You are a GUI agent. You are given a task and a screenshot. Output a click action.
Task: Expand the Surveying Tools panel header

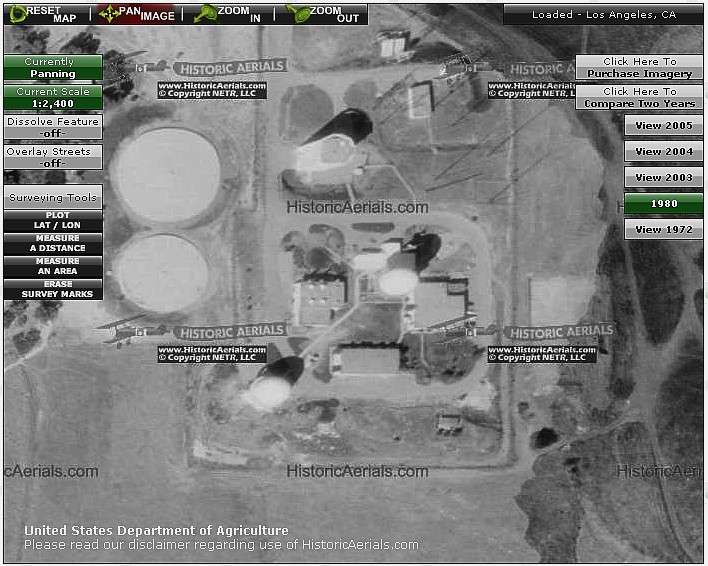click(x=53, y=197)
